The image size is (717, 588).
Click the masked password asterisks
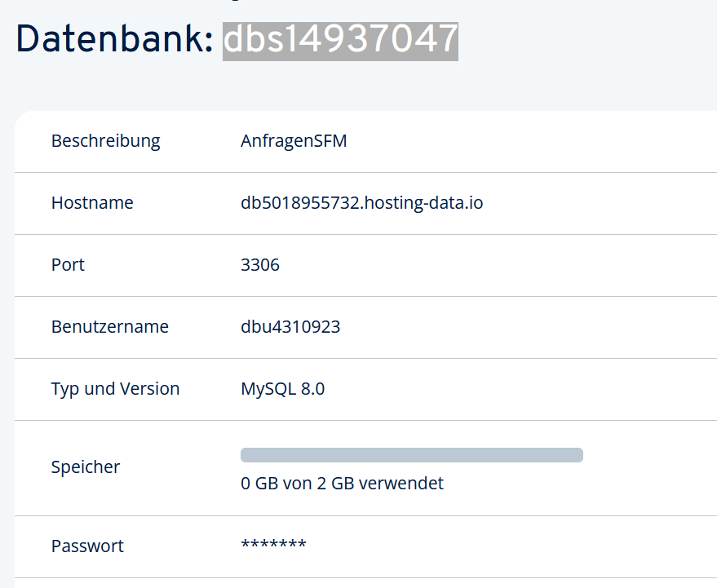(273, 545)
